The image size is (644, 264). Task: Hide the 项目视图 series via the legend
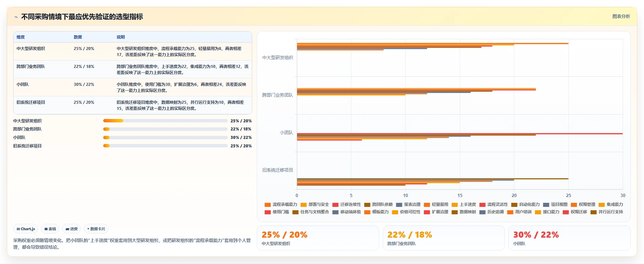(x=555, y=205)
